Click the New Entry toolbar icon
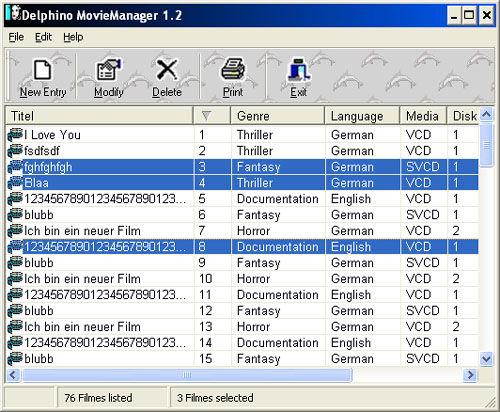The image size is (500, 412). [43, 70]
